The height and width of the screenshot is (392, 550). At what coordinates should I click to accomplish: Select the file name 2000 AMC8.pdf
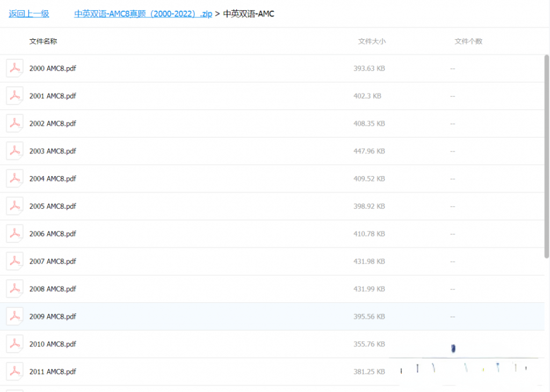tap(53, 68)
